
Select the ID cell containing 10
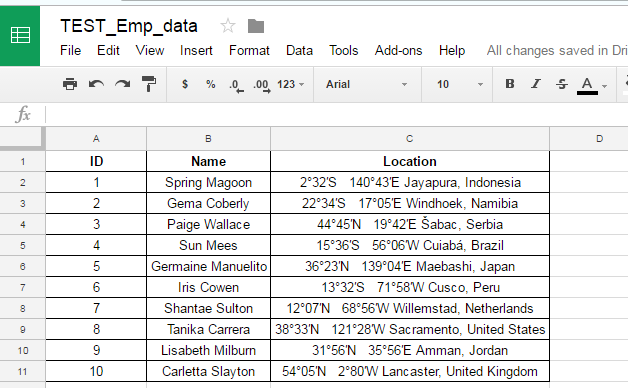click(x=96, y=372)
